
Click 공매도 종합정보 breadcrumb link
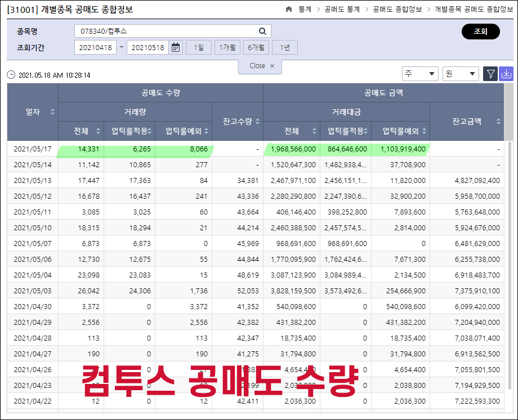click(x=398, y=9)
